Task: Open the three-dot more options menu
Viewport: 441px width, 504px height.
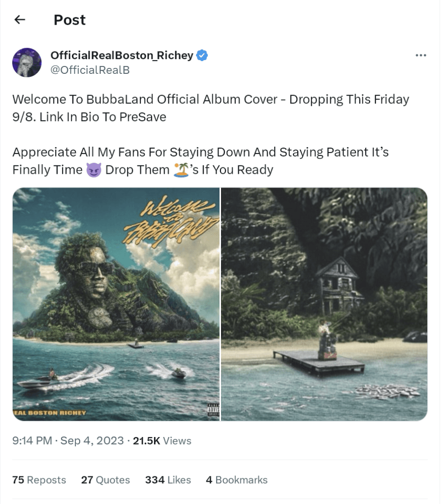Action: pos(421,56)
